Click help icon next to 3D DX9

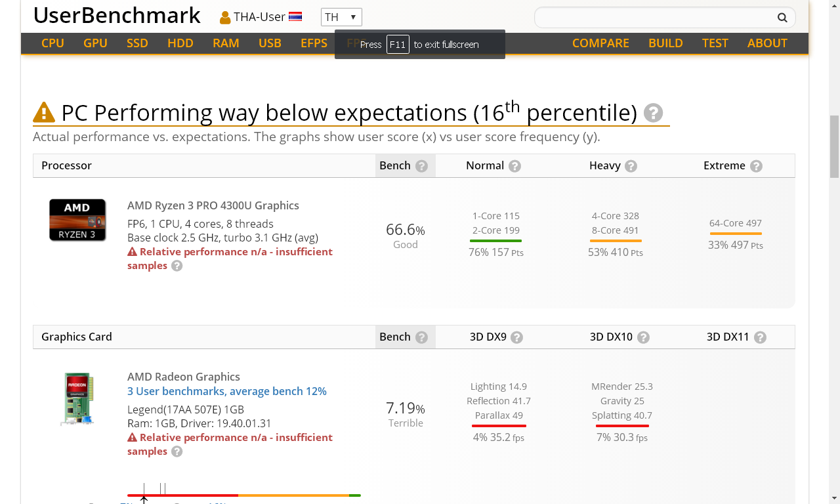(517, 337)
